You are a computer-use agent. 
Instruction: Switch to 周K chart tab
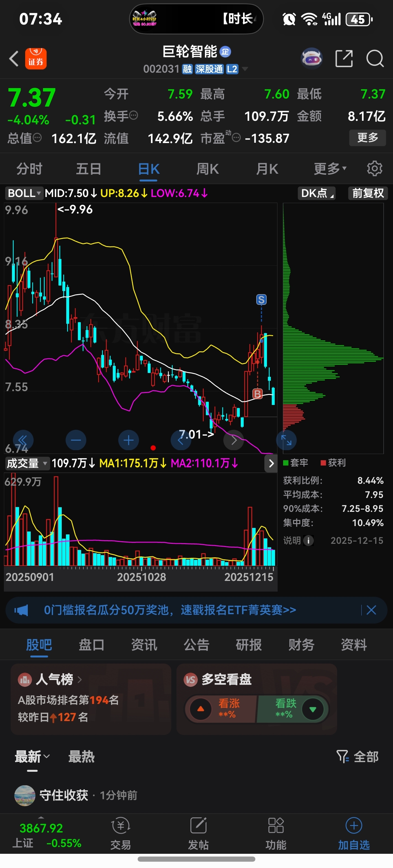208,169
